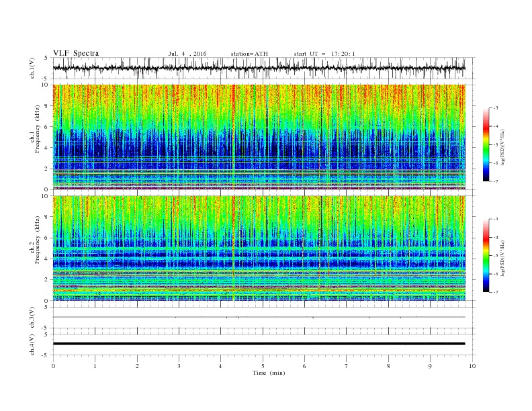Image resolution: width=532 pixels, height=411 pixels.
Task: Click the "6" kHz tick on ch.2 frequency axis
Action: [47, 238]
